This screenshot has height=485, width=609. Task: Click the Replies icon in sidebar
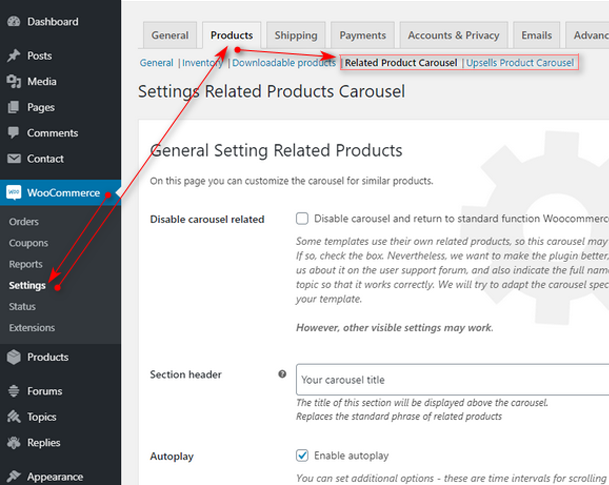point(14,443)
